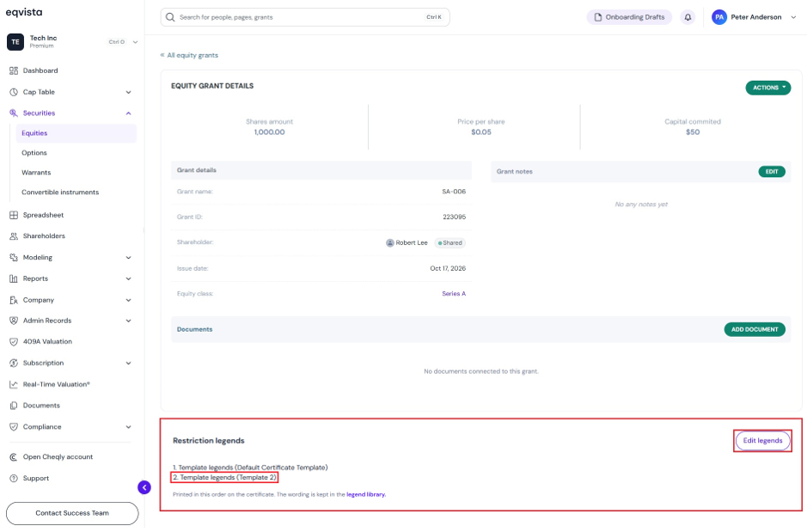Expand the Reports submenu chevron
This screenshot has width=807, height=532.
pyautogui.click(x=129, y=280)
